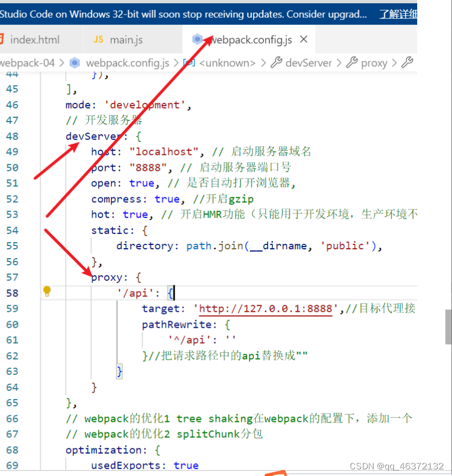Click the splitChunk comment on line 67
Screen dimensions: 452x476
click(x=164, y=435)
